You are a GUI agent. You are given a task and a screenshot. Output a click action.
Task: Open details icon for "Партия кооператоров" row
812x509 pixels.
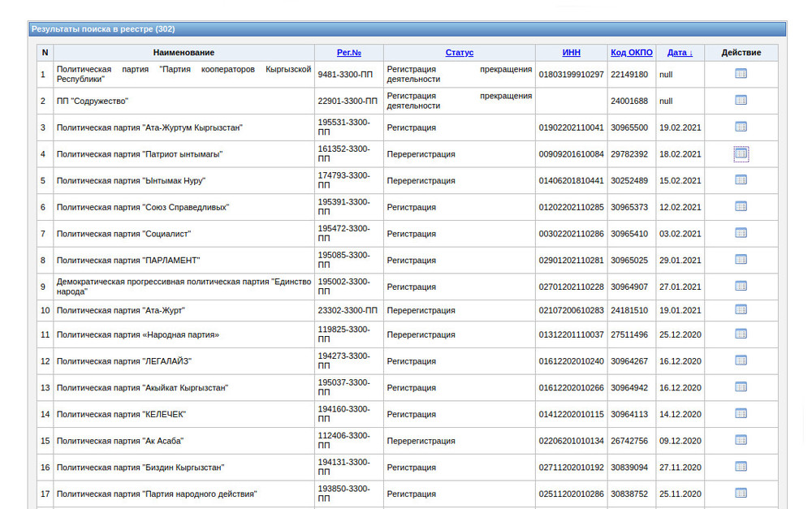[741, 74]
